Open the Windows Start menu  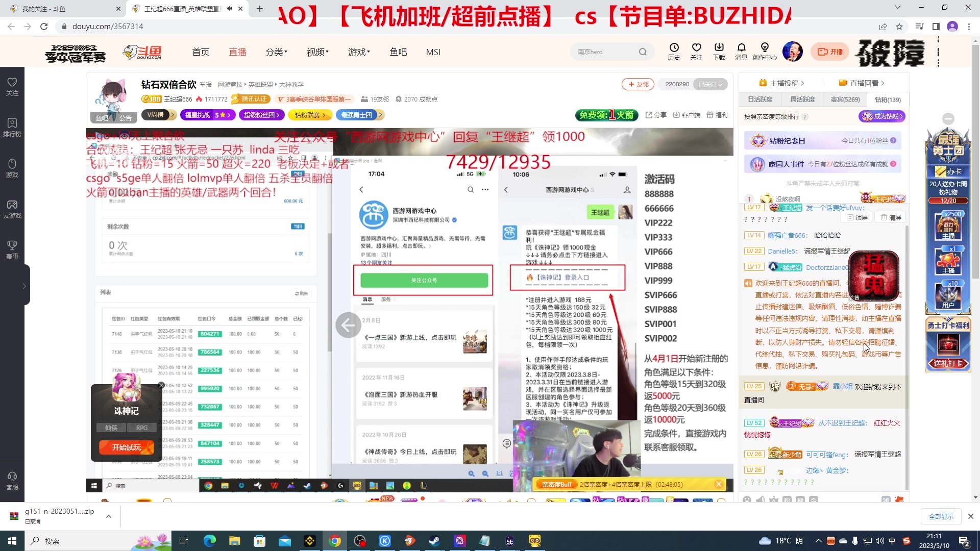[12, 541]
